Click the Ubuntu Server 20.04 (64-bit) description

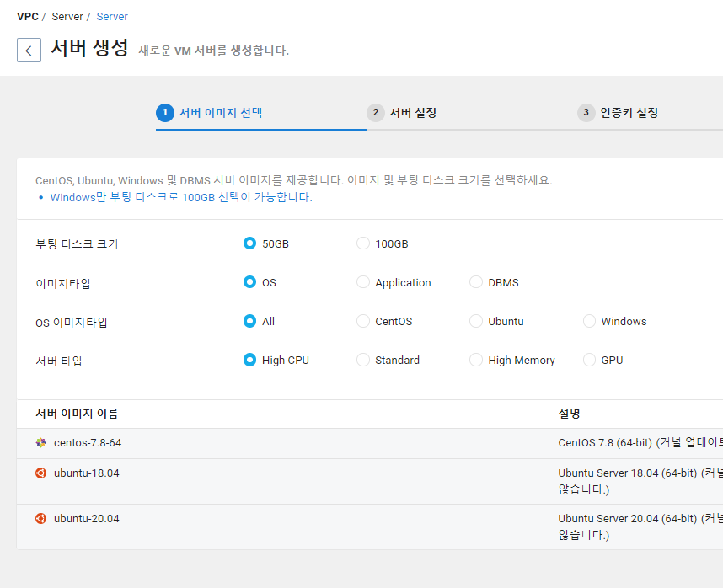(x=640, y=527)
